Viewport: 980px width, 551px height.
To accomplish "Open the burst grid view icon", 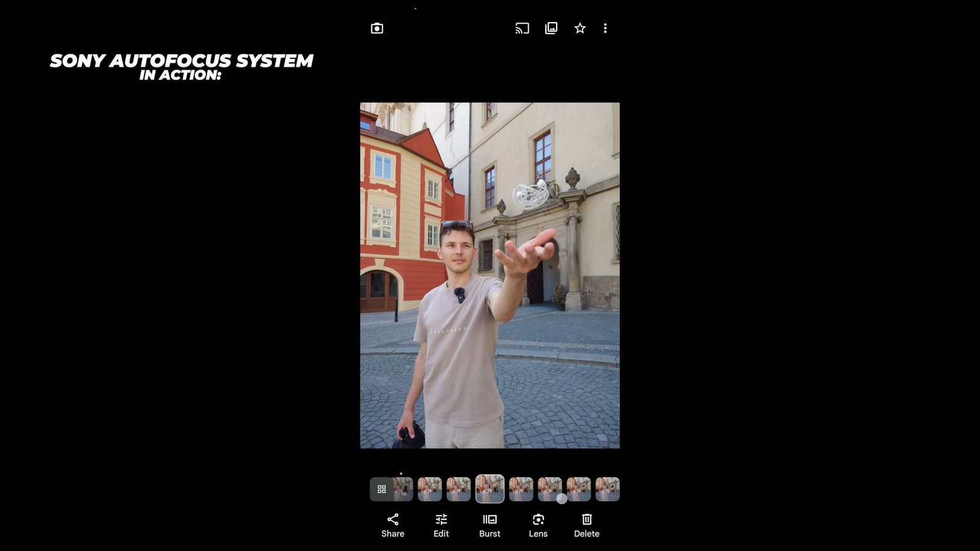I will click(x=382, y=489).
